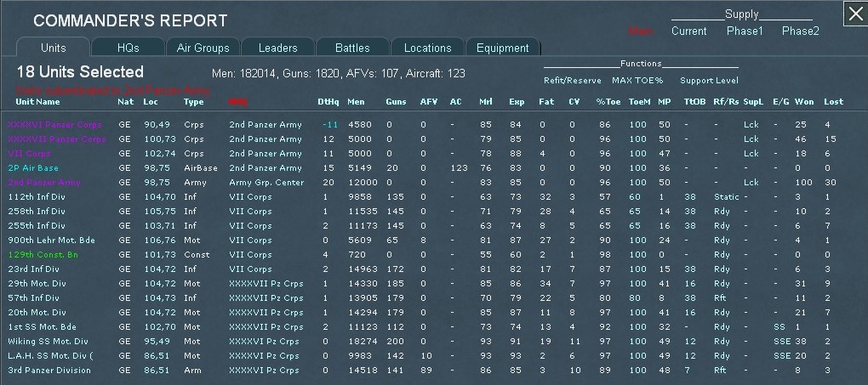This screenshot has width=868, height=385.
Task: Select the Leaders tab
Action: [277, 48]
